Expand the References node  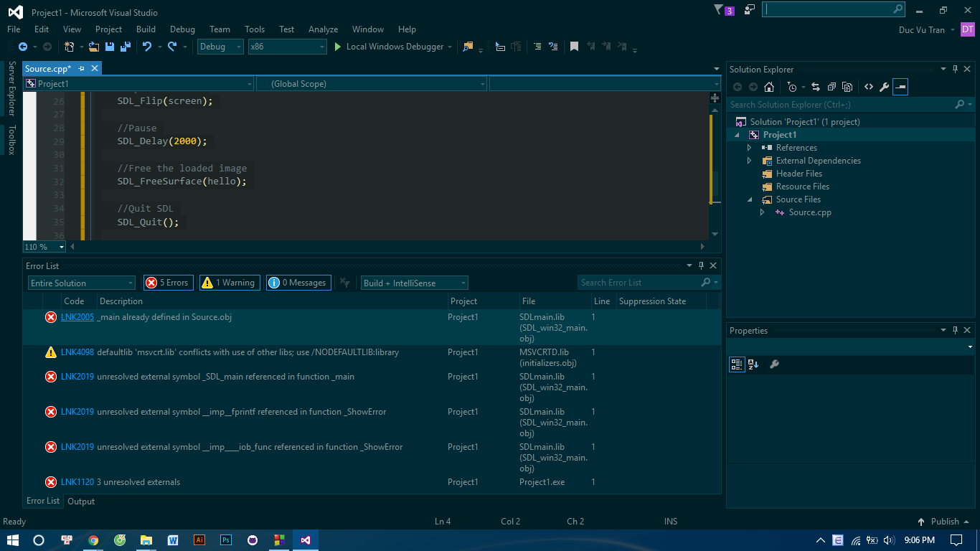click(x=750, y=148)
